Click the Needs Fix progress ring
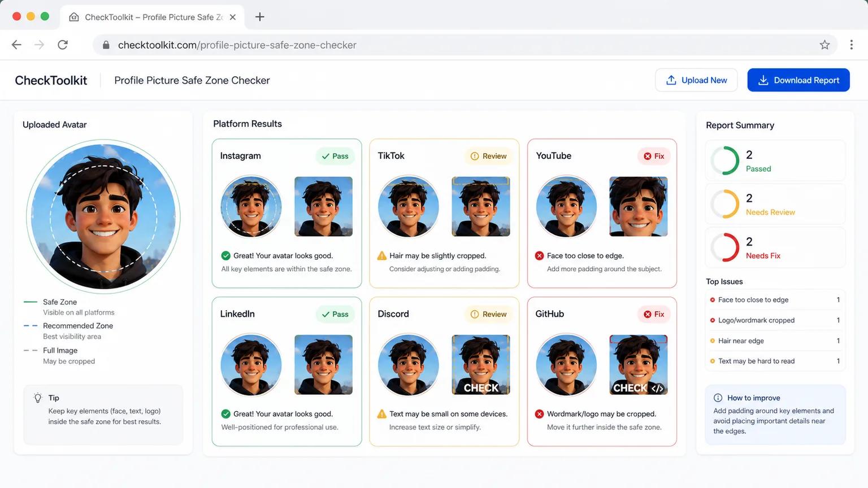868x488 pixels. coord(725,247)
